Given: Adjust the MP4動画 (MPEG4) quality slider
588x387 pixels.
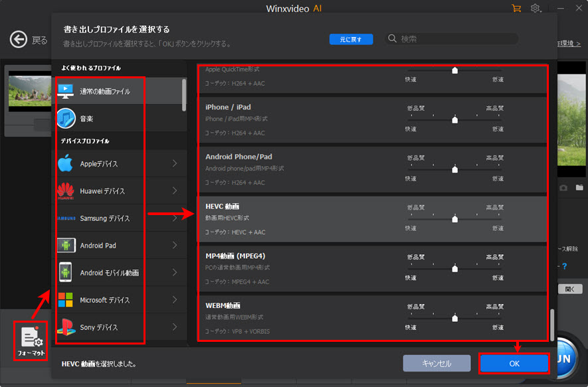Looking at the screenshot, I should (454, 269).
